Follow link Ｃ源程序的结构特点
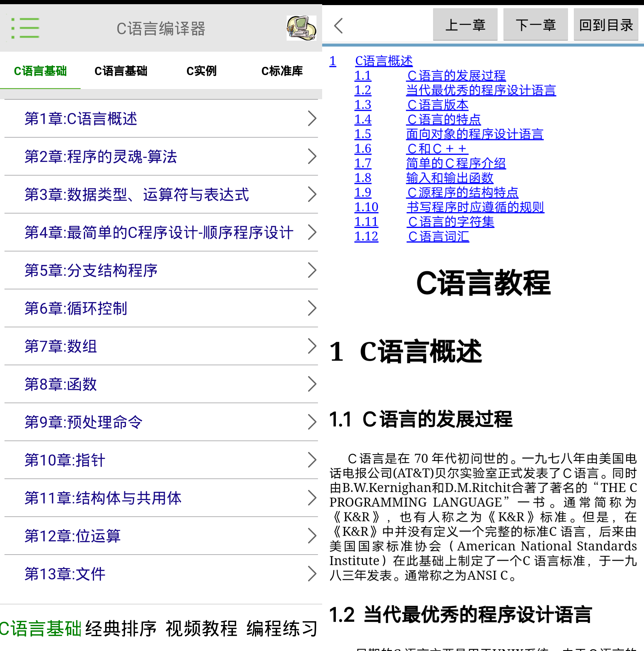Image resolution: width=644 pixels, height=651 pixels. coord(462,192)
